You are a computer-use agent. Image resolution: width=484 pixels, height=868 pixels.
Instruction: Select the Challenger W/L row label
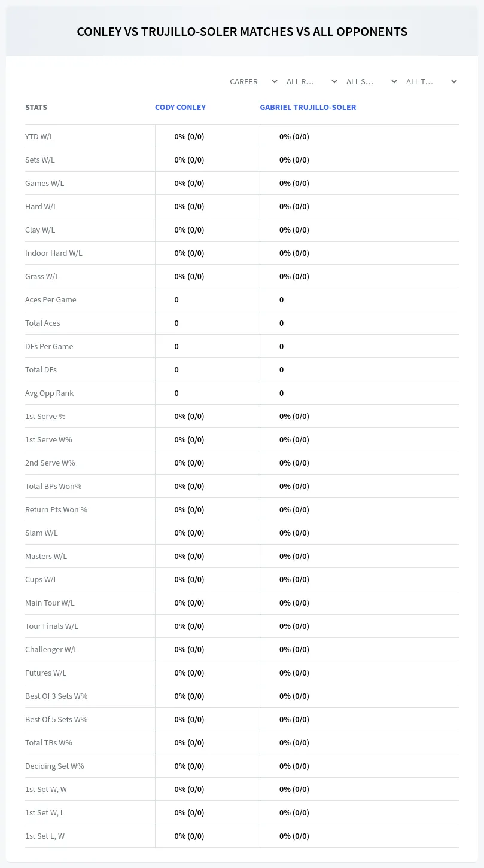pos(51,649)
